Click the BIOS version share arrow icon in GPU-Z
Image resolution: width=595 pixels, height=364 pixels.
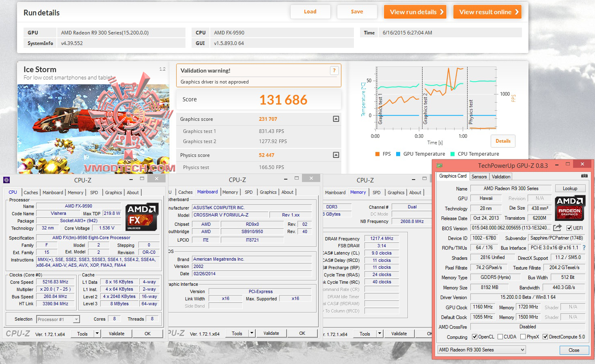pyautogui.click(x=558, y=228)
